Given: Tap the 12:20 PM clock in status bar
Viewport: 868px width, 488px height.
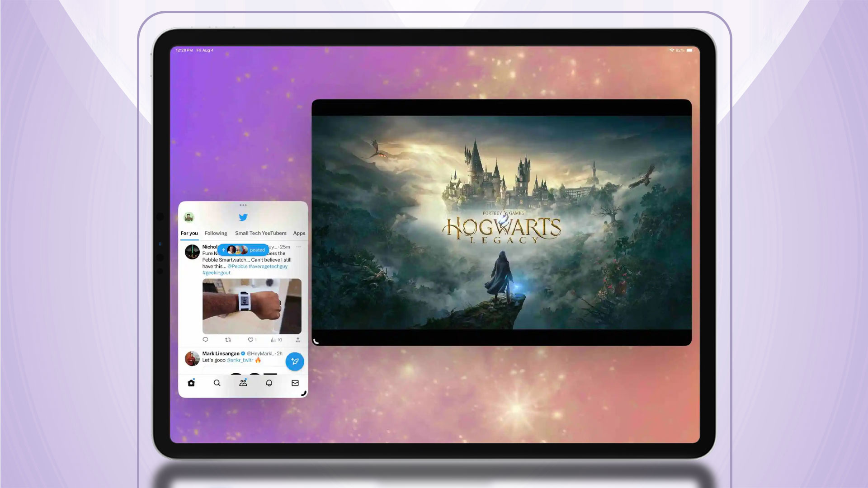Looking at the screenshot, I should click(184, 50).
